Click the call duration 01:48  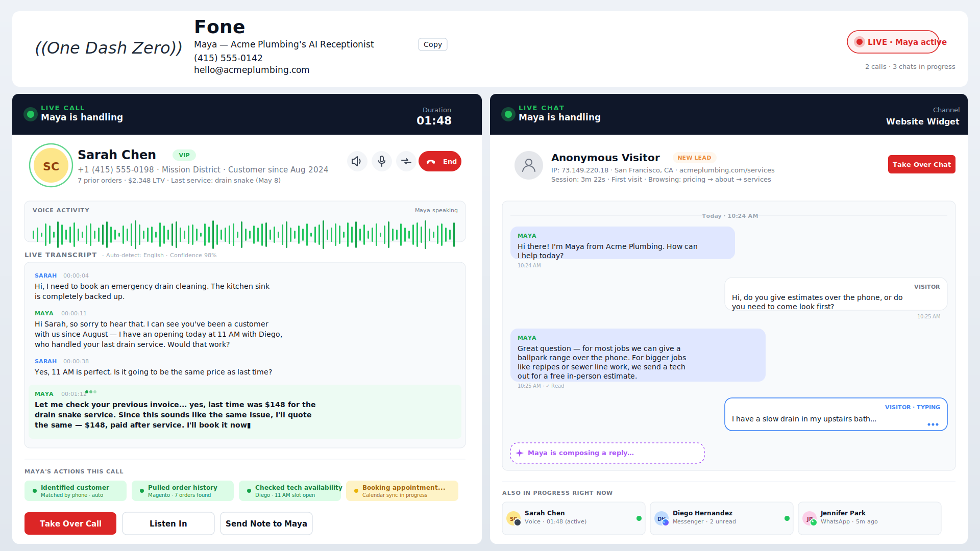(x=434, y=120)
